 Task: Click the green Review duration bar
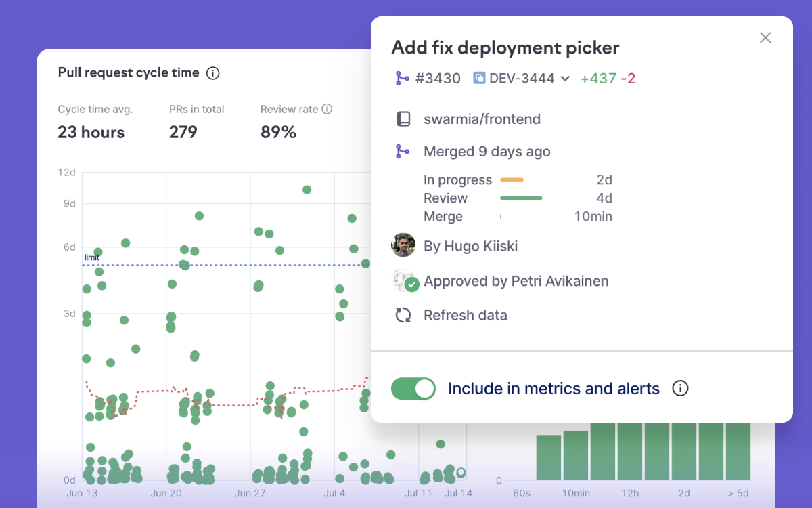coord(521,198)
